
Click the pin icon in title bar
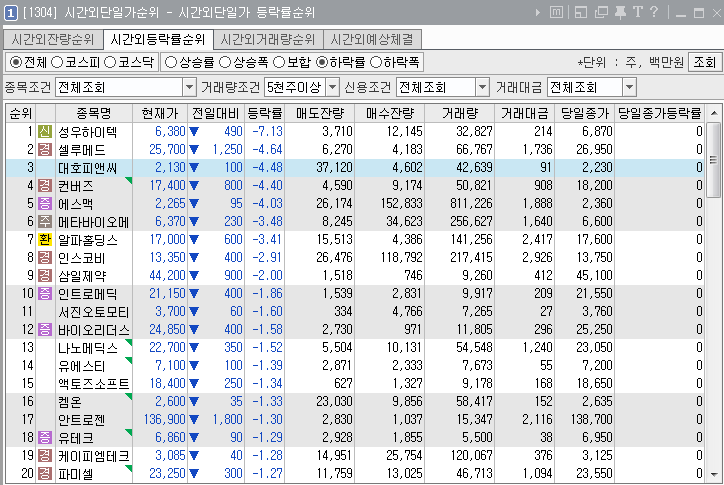pos(620,12)
